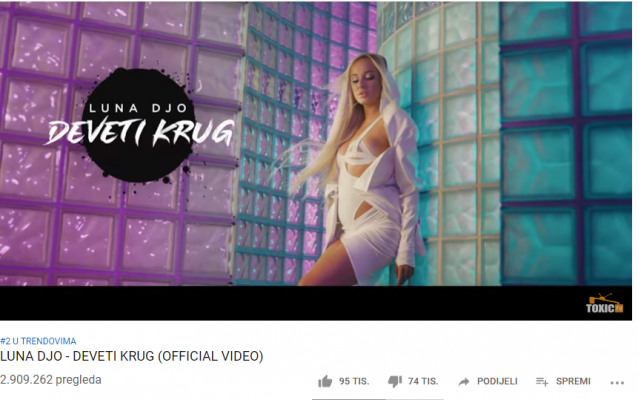Click the LUNA DJO - DEVETI KRUG video title

click(132, 356)
